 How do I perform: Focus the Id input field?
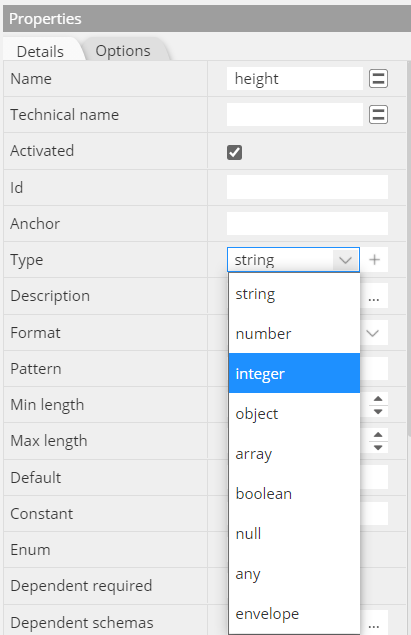[307, 187]
